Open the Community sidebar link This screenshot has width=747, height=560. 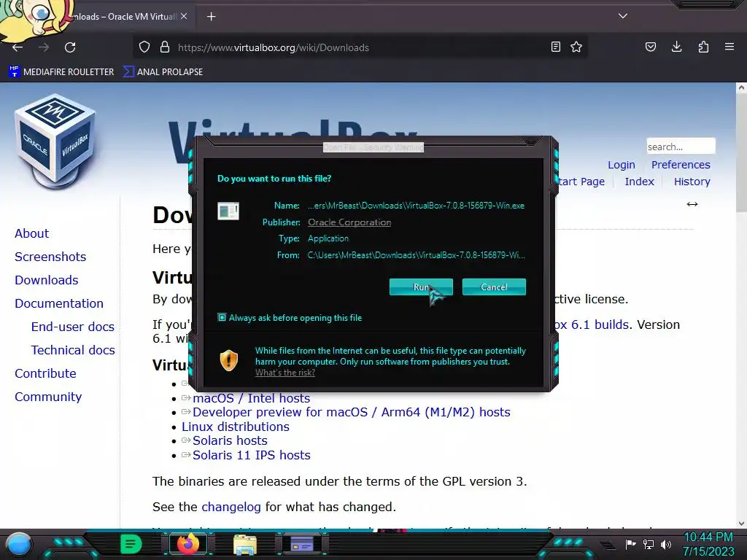click(48, 397)
